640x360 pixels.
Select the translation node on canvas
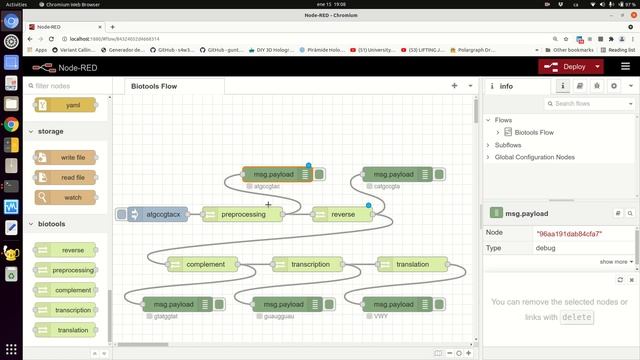pyautogui.click(x=412, y=264)
